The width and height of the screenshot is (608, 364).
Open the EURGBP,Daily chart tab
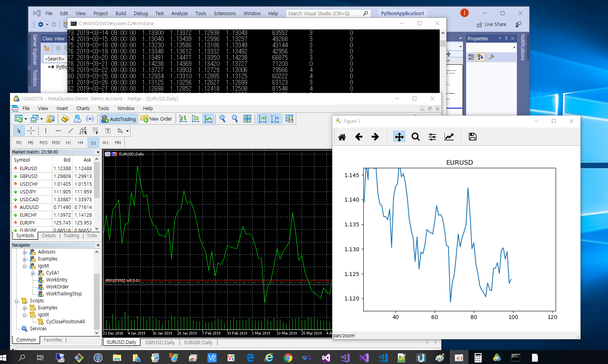point(198,343)
